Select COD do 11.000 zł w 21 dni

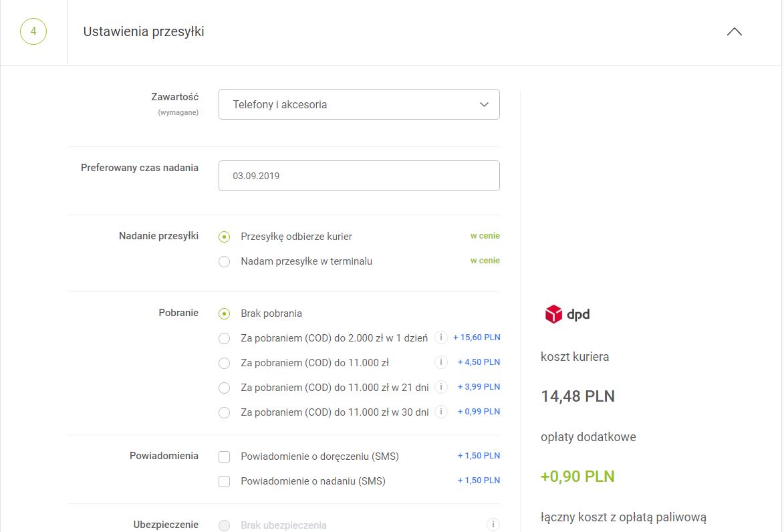coord(225,388)
